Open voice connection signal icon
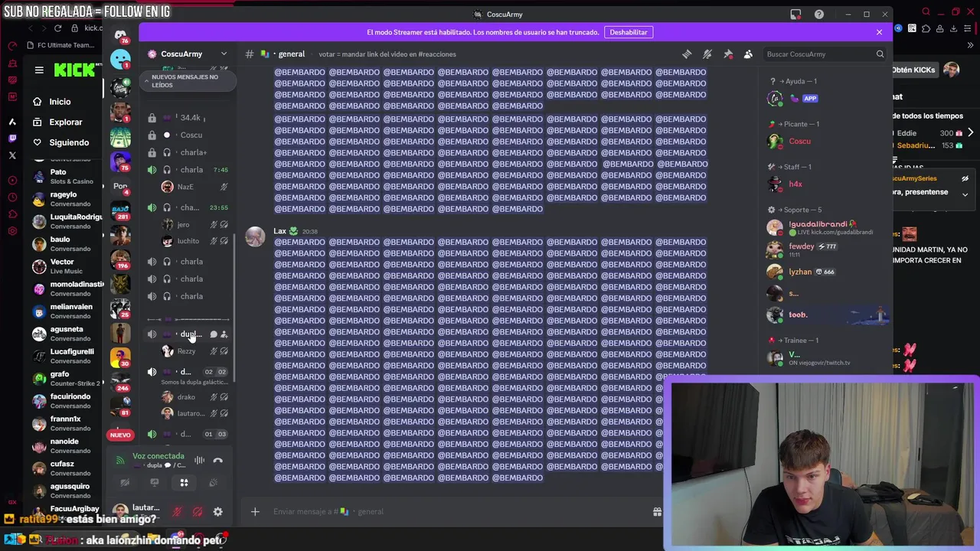 click(120, 460)
